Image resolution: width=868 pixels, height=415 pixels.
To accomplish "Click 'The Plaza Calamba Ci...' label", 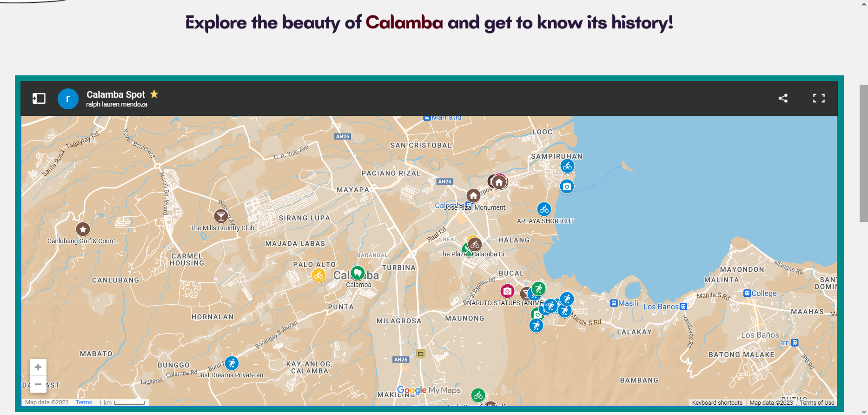I will point(474,254).
